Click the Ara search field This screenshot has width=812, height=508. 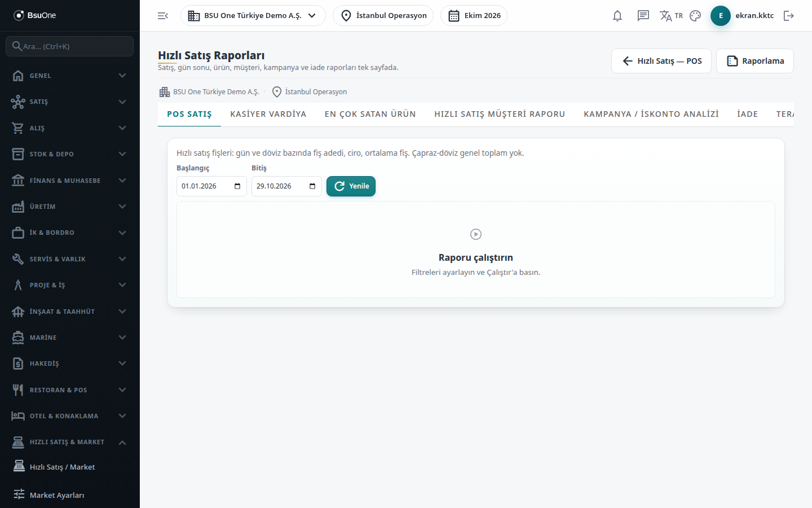pyautogui.click(x=70, y=46)
